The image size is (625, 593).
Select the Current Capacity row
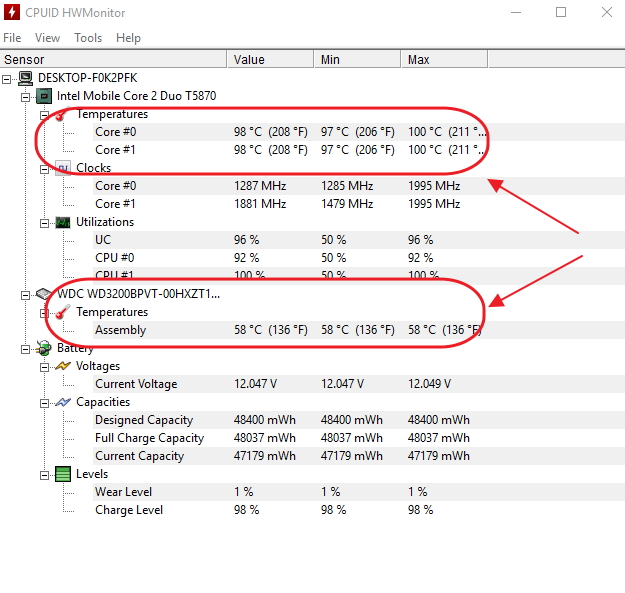pos(359,456)
